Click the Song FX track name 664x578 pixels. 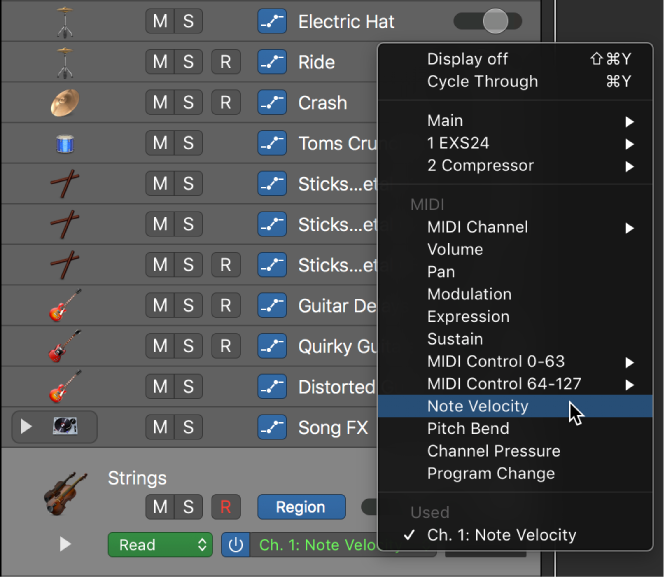coord(333,428)
